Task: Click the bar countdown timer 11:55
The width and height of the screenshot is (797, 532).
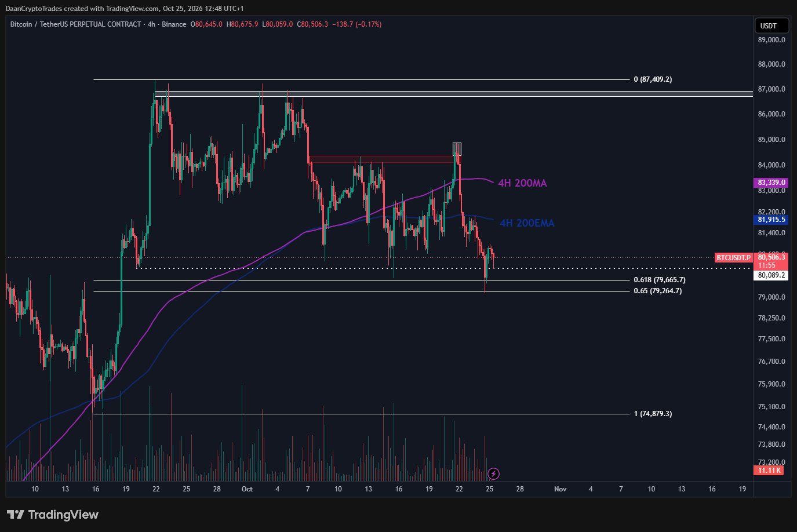Action: [766, 265]
